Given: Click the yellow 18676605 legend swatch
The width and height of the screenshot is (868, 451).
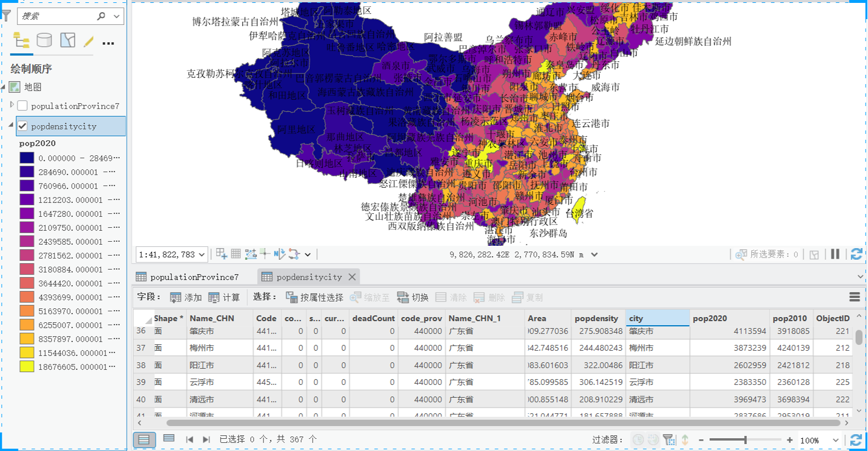Looking at the screenshot, I should 27,367.
